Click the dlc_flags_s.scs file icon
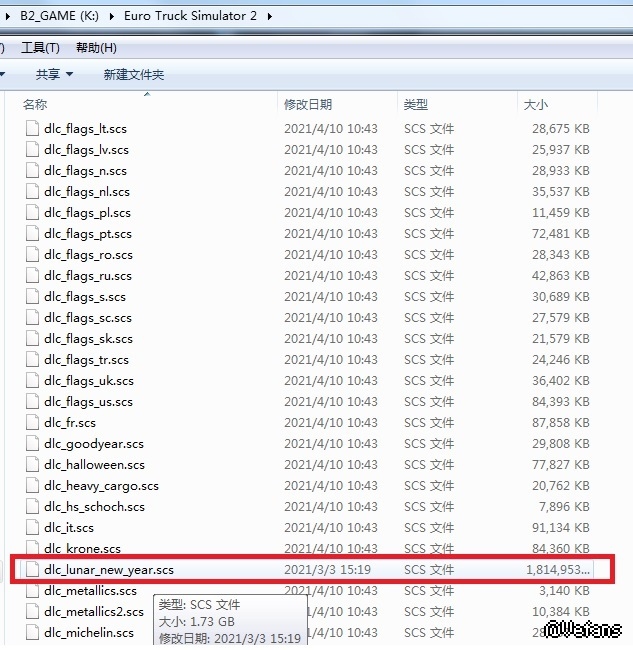This screenshot has width=633, height=650. (x=32, y=297)
